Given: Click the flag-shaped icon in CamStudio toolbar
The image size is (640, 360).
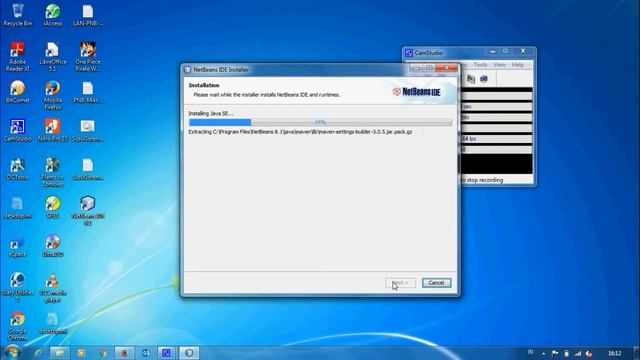Looking at the screenshot, I should (471, 79).
